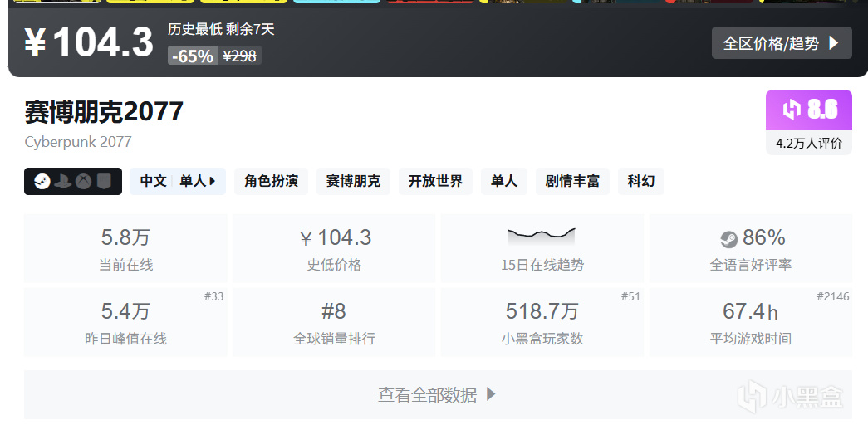Screen dimensions: 868x425
Task: Click the Cyberpunk 2077 English subtitle
Action: click(78, 142)
